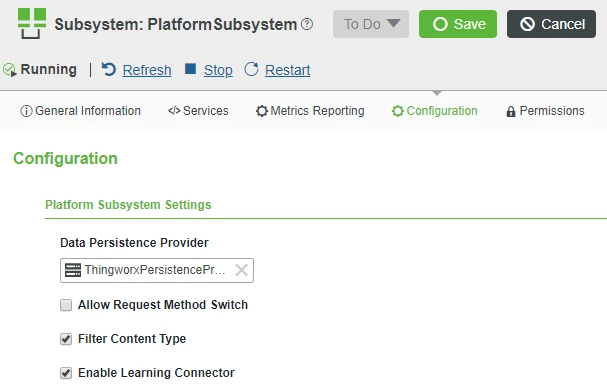The width and height of the screenshot is (607, 391).
Task: Switch to General Information tab
Action: pos(81,111)
